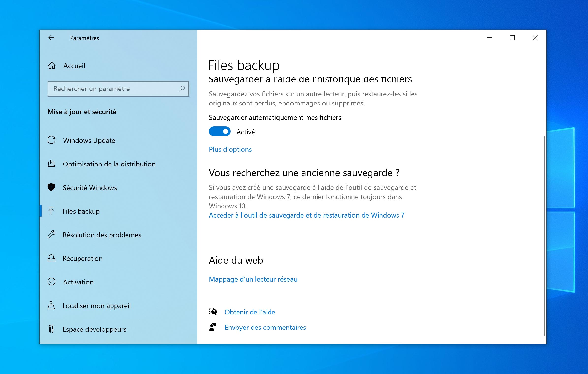Open Espace développeurs page

click(118, 329)
